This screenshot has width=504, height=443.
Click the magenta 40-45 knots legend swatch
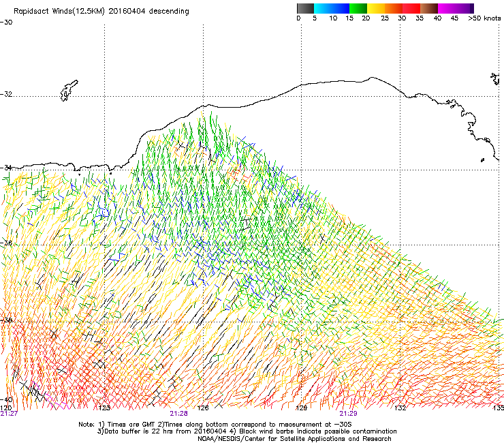[447, 8]
